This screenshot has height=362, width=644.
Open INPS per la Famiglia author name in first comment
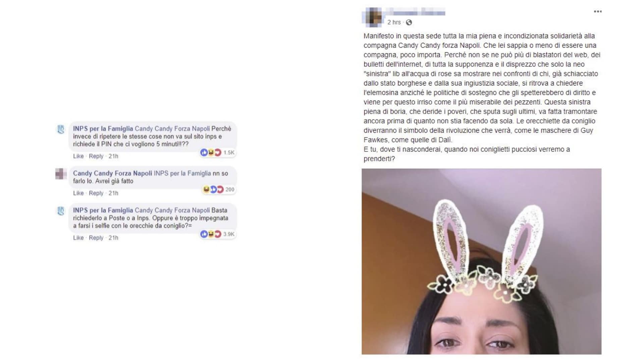[x=103, y=129]
